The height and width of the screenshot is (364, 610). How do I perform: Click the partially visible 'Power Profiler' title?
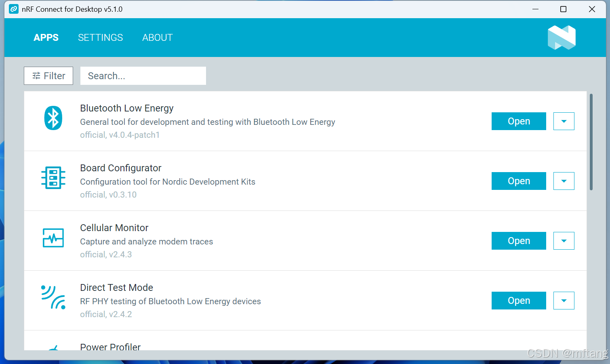pyautogui.click(x=110, y=347)
